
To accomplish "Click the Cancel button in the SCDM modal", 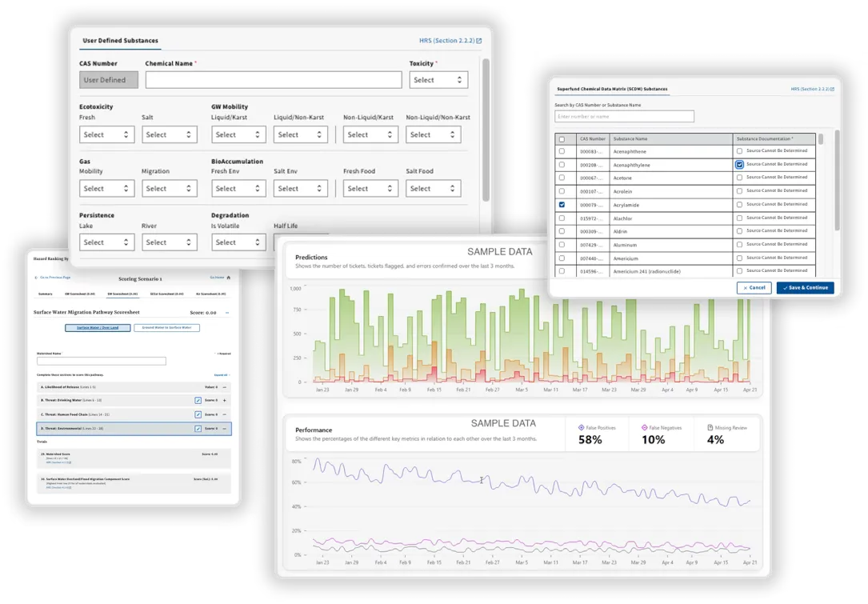I will (x=754, y=288).
